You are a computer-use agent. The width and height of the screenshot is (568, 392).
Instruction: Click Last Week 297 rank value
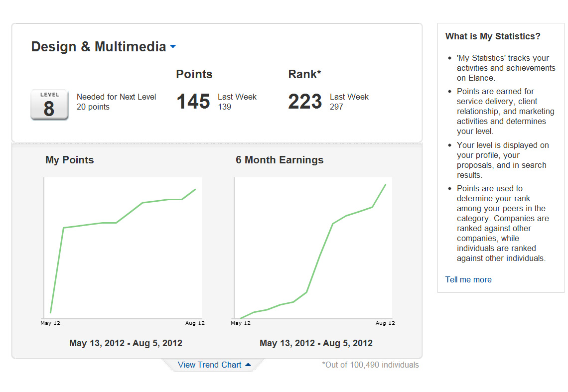tap(336, 107)
